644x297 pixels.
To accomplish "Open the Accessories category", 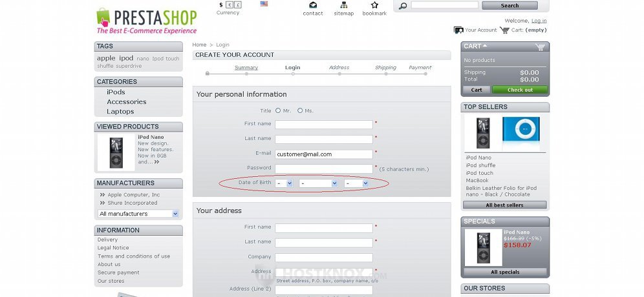I will click(127, 102).
